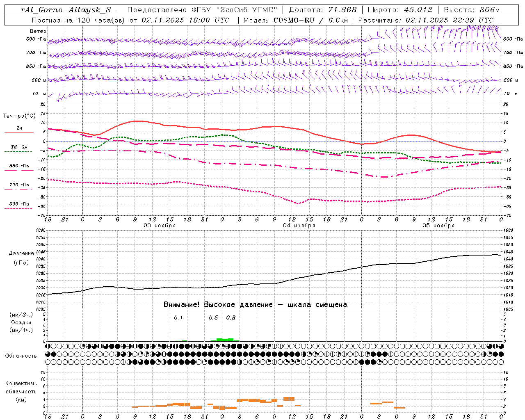Click the 0.5 precipitation amount value

(213, 318)
